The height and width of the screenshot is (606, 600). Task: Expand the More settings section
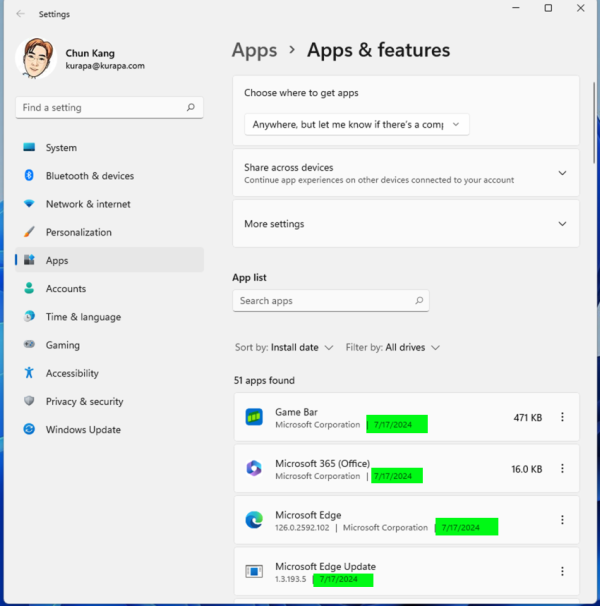pos(406,224)
